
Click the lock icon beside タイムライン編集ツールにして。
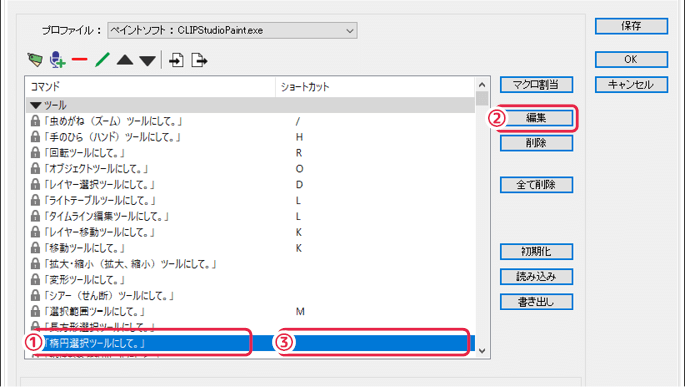click(x=35, y=216)
